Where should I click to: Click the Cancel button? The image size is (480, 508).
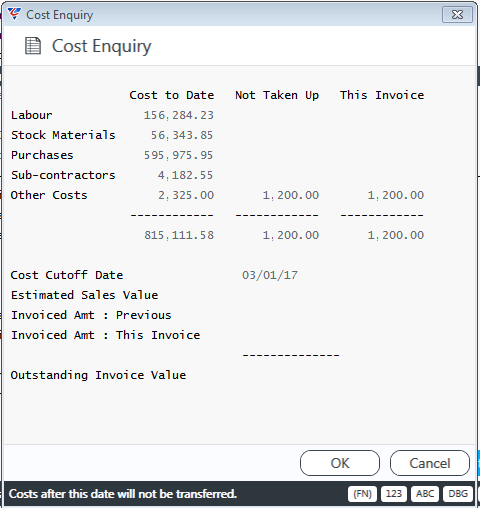click(x=430, y=463)
